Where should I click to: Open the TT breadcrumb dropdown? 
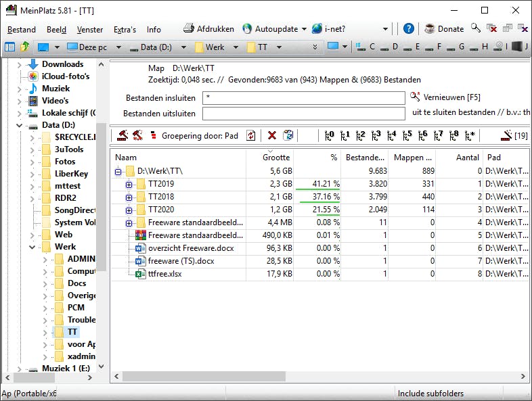pyautogui.click(x=279, y=47)
